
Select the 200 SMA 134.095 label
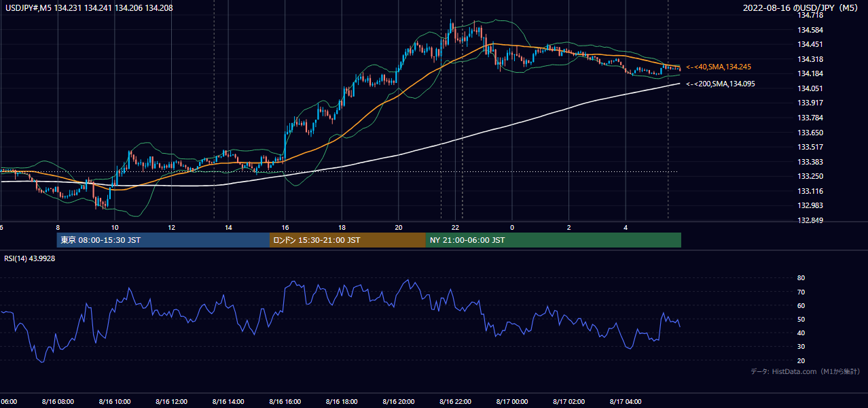tap(721, 84)
